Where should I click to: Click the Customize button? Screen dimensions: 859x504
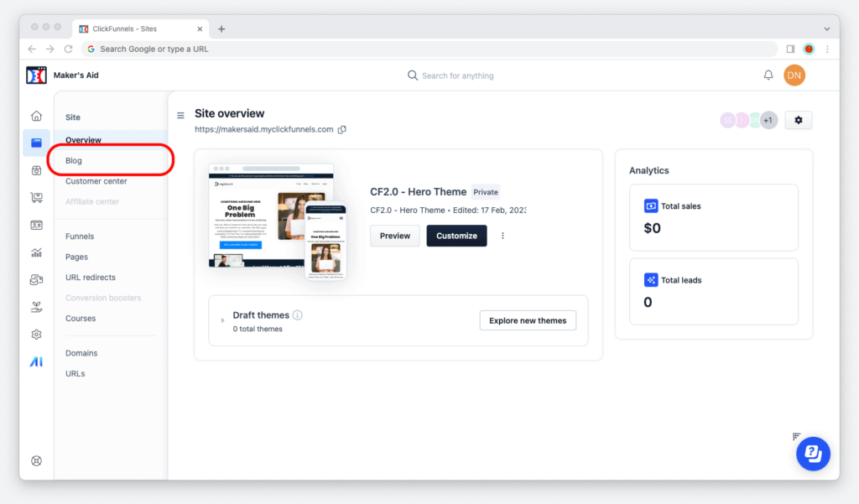[x=456, y=236]
